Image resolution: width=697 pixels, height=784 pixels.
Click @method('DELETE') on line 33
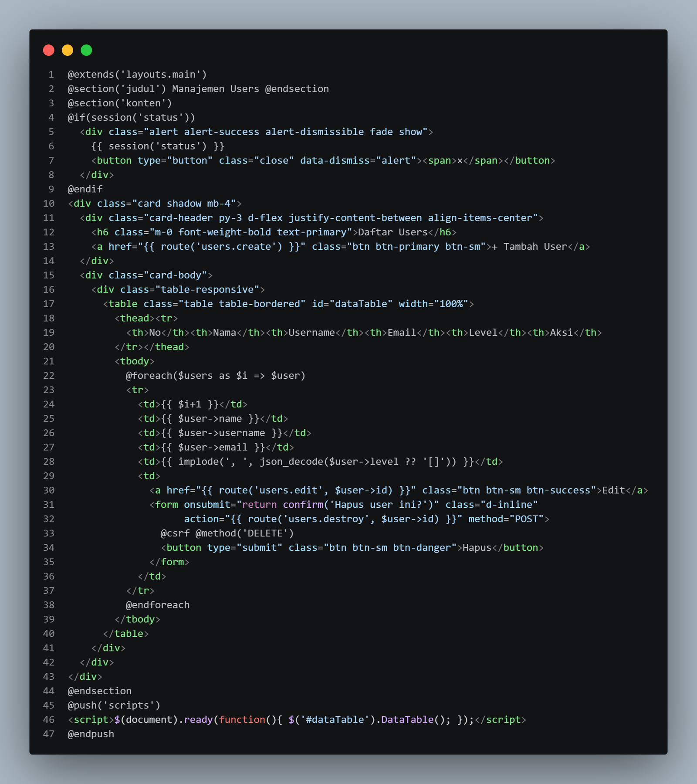[245, 533]
